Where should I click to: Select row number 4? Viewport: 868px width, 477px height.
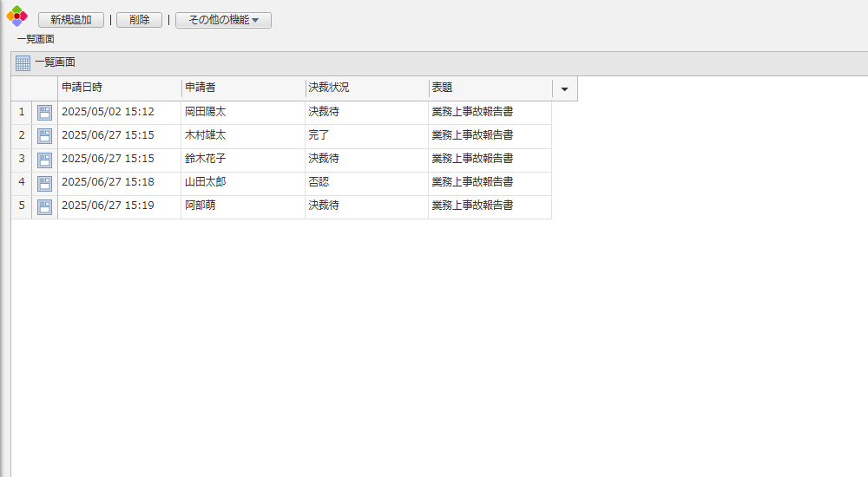click(22, 183)
